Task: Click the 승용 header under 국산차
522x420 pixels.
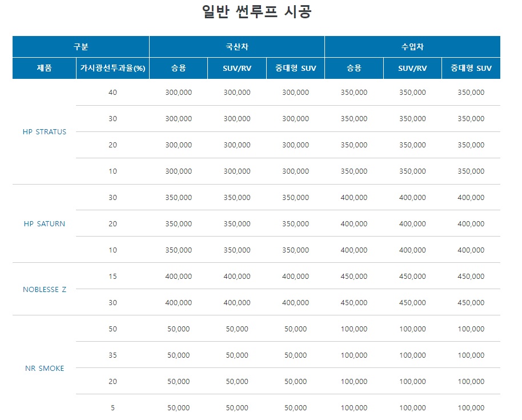Action: tap(178, 69)
